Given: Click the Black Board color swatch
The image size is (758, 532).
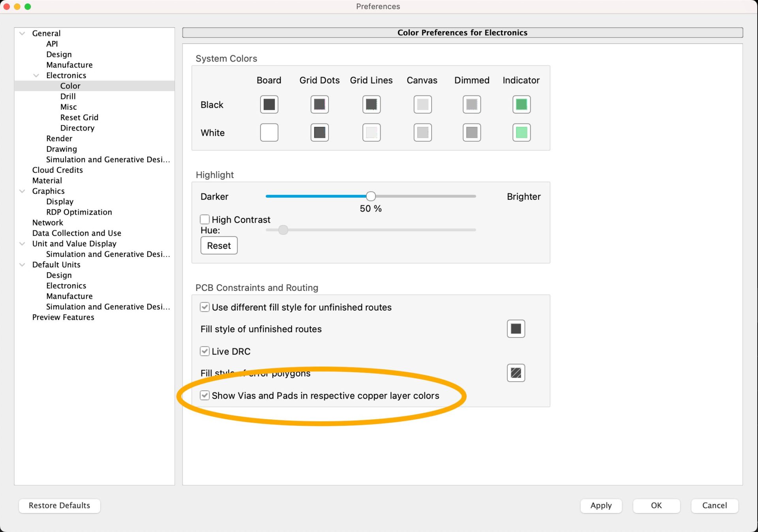Looking at the screenshot, I should tap(269, 105).
